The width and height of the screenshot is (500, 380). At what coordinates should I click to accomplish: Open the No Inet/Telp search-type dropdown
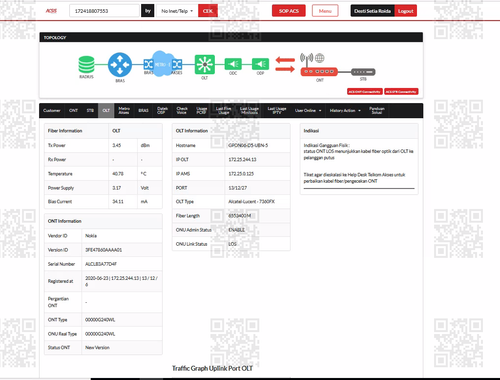177,11
